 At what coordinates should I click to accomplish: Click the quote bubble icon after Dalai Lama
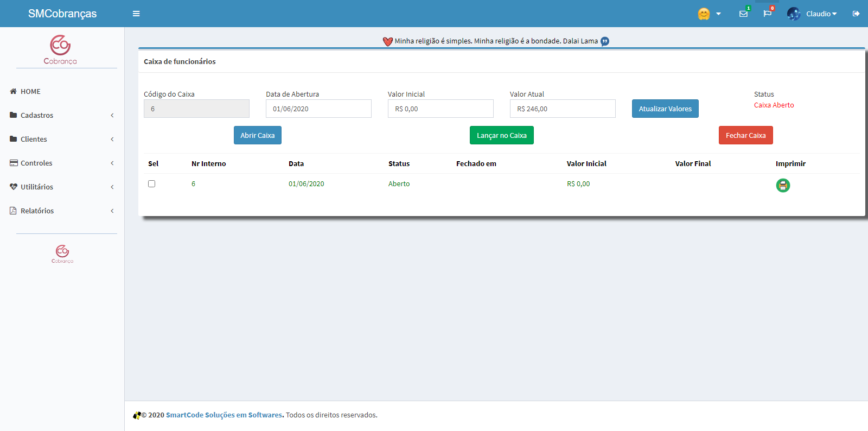coord(605,41)
